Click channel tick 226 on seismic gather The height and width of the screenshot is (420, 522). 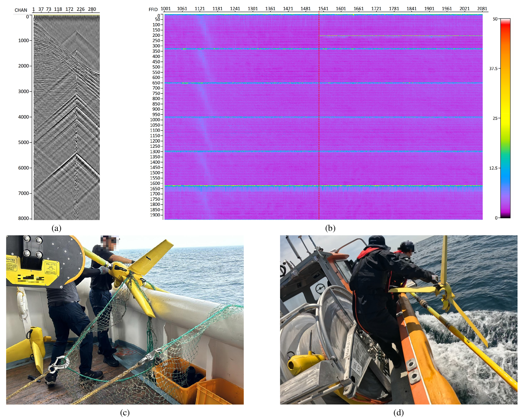coord(80,9)
